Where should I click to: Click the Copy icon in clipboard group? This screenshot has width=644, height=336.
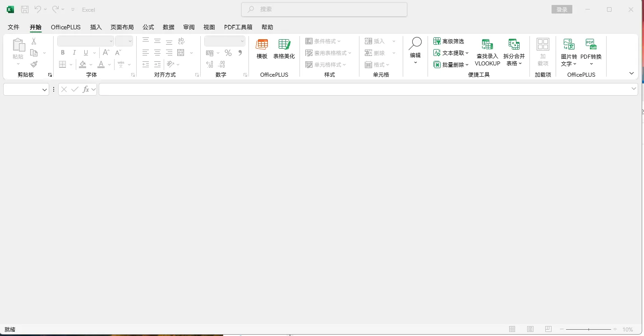click(34, 53)
